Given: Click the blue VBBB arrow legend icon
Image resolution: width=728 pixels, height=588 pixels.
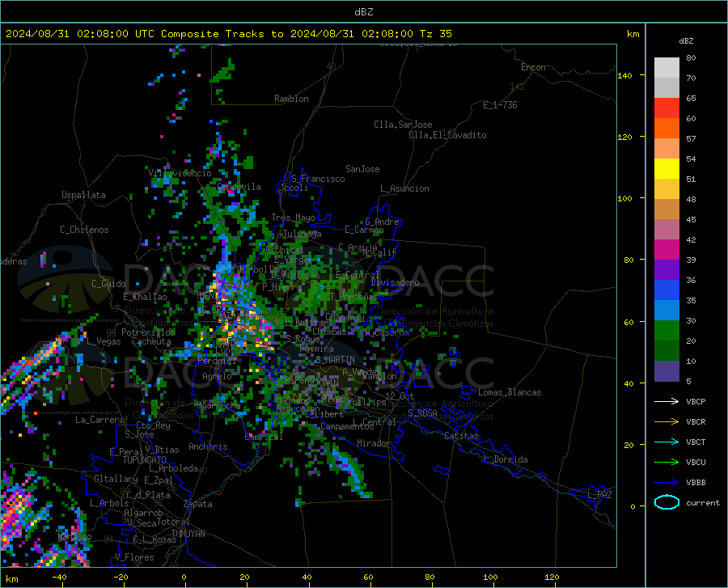Looking at the screenshot, I should tap(667, 483).
